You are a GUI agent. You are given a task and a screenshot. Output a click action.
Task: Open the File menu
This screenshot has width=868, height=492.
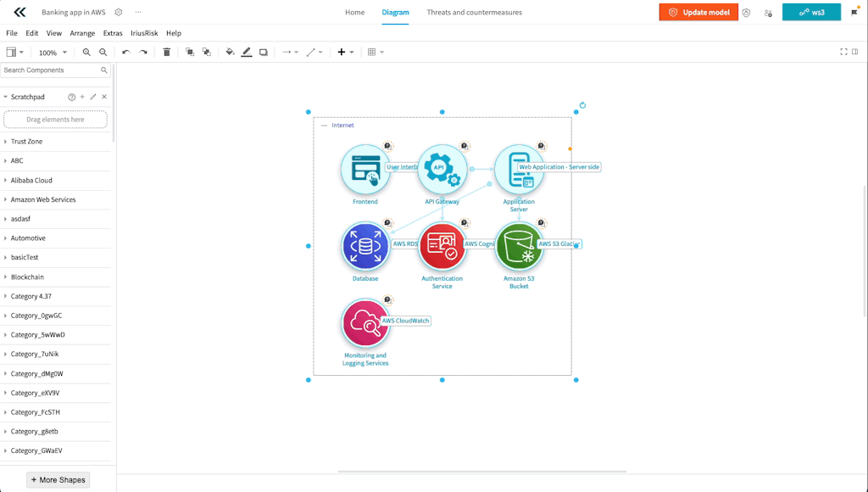pos(12,33)
